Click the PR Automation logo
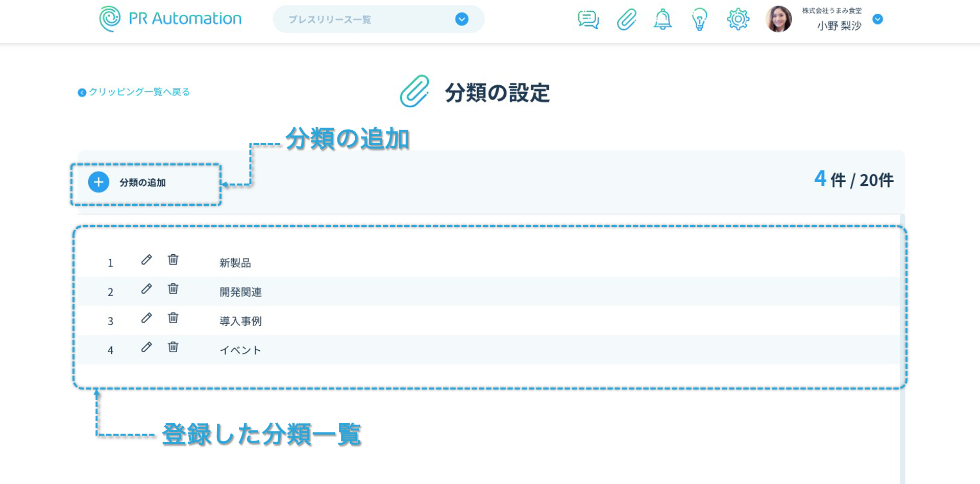 (x=170, y=19)
